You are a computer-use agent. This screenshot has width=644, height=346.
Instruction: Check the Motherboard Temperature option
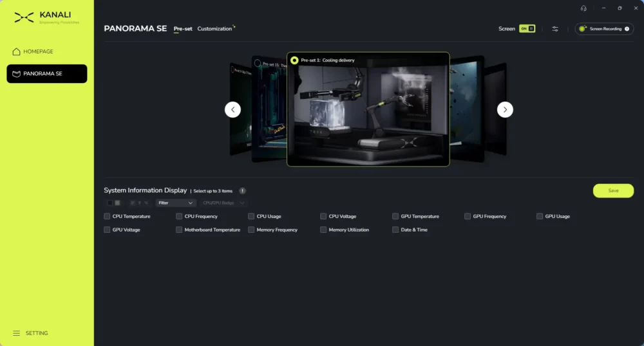[x=179, y=230]
